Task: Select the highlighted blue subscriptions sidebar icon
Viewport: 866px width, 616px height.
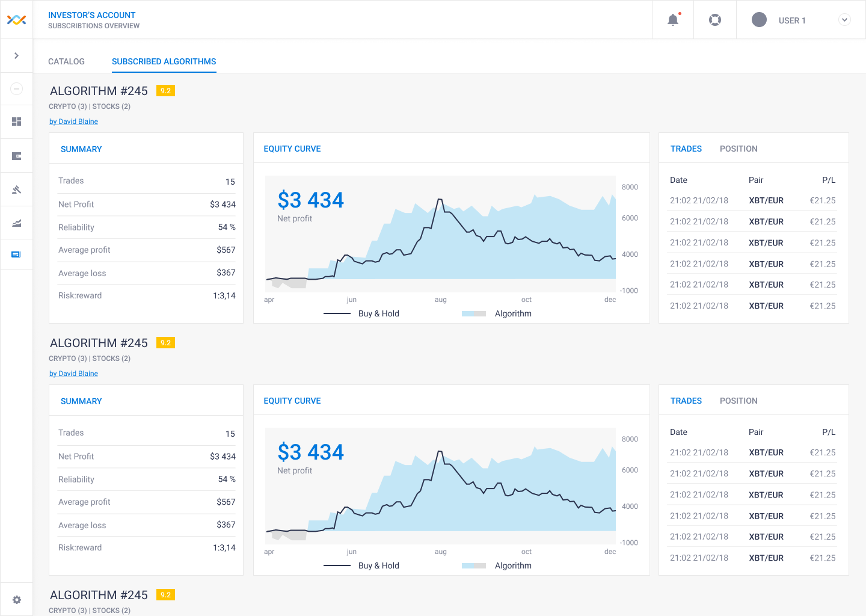Action: coord(16,254)
